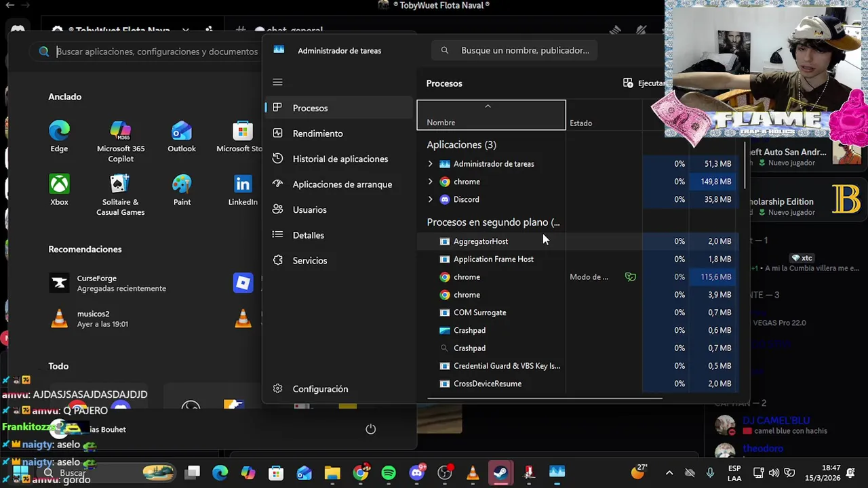Open the Detalles page
The width and height of the screenshot is (868, 488).
click(x=339, y=235)
